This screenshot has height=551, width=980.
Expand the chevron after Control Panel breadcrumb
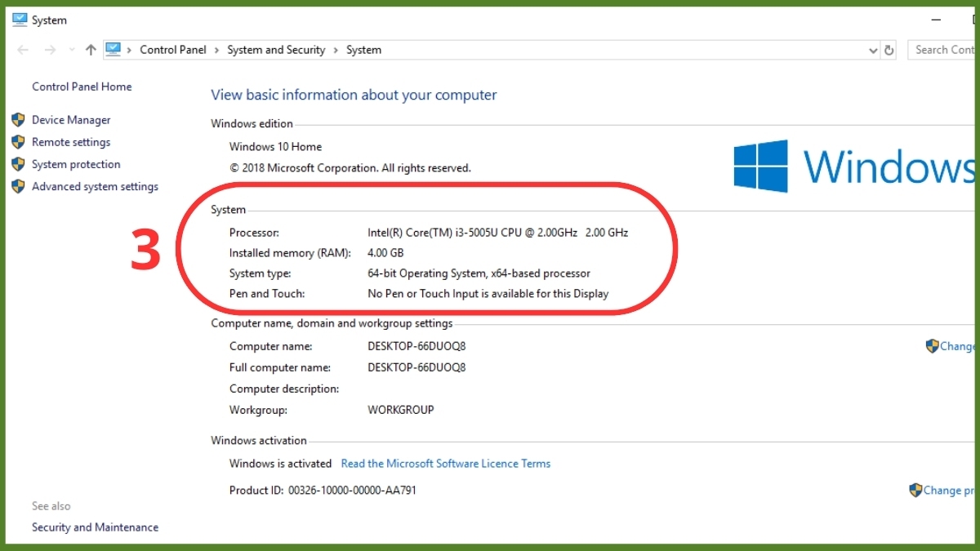pyautogui.click(x=217, y=50)
